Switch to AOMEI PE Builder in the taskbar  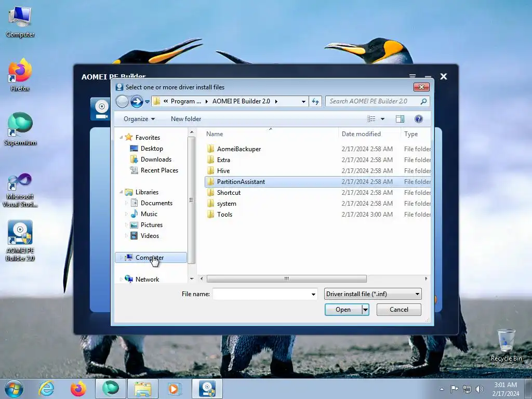207,389
